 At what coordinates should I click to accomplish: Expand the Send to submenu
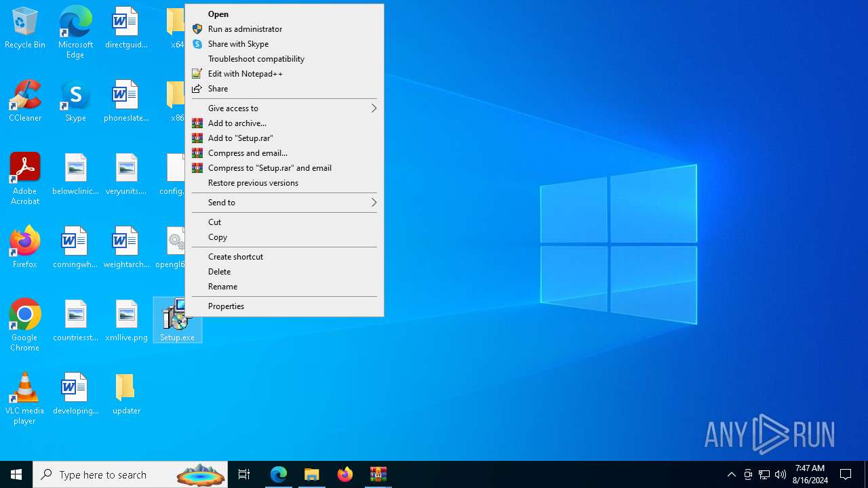click(x=285, y=203)
